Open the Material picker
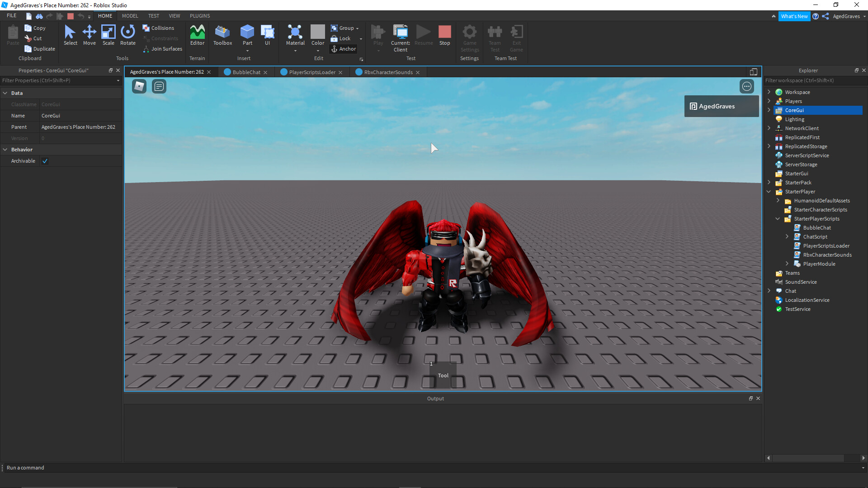Screen dimensions: 868x488 click(x=295, y=35)
